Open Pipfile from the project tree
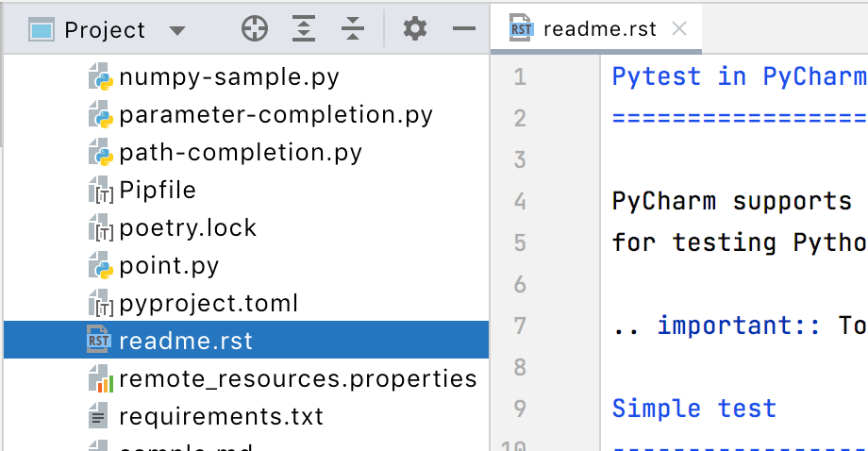This screenshot has height=451, width=868. click(157, 190)
